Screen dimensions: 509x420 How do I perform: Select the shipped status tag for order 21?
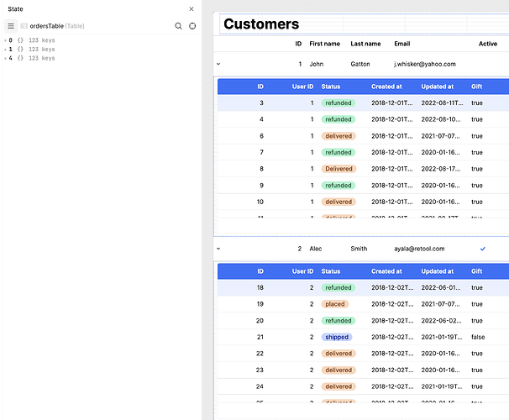click(337, 337)
